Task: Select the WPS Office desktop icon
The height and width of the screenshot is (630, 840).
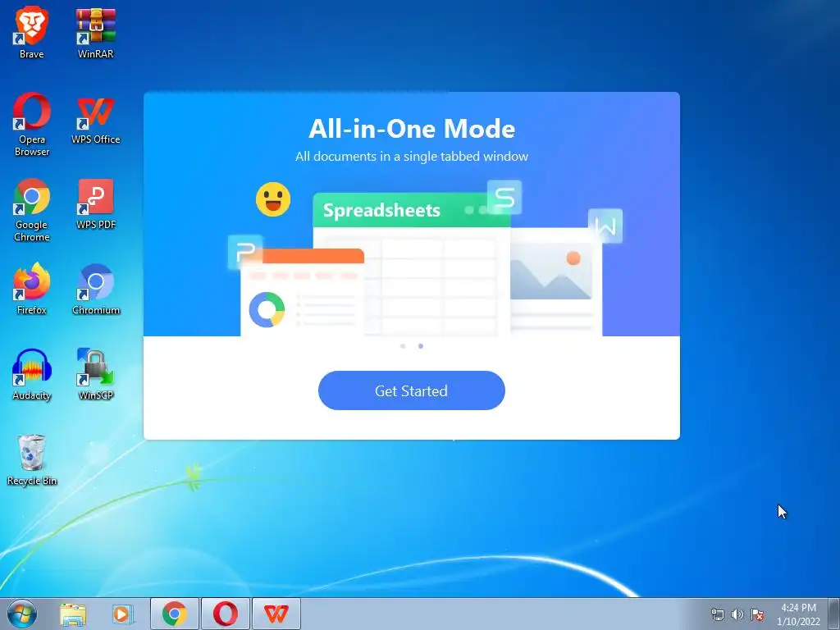Action: (95, 119)
